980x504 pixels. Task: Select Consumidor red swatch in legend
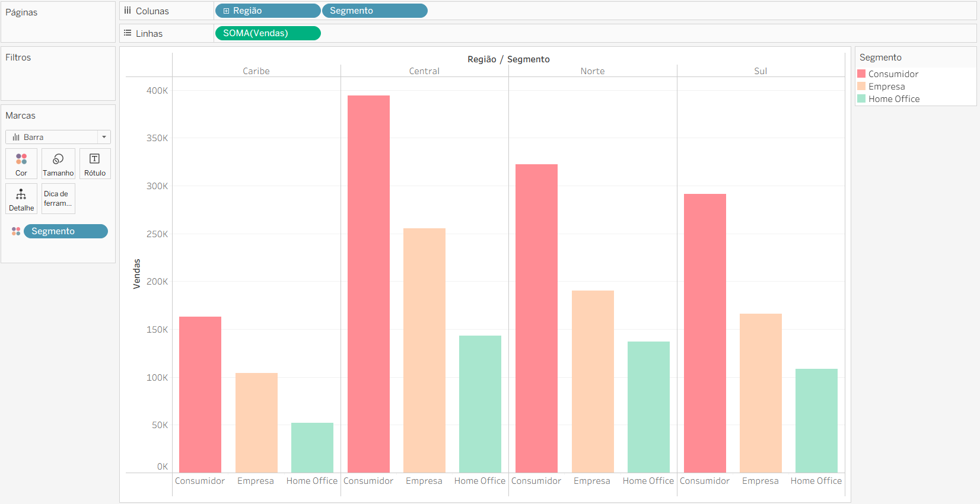[x=861, y=74]
